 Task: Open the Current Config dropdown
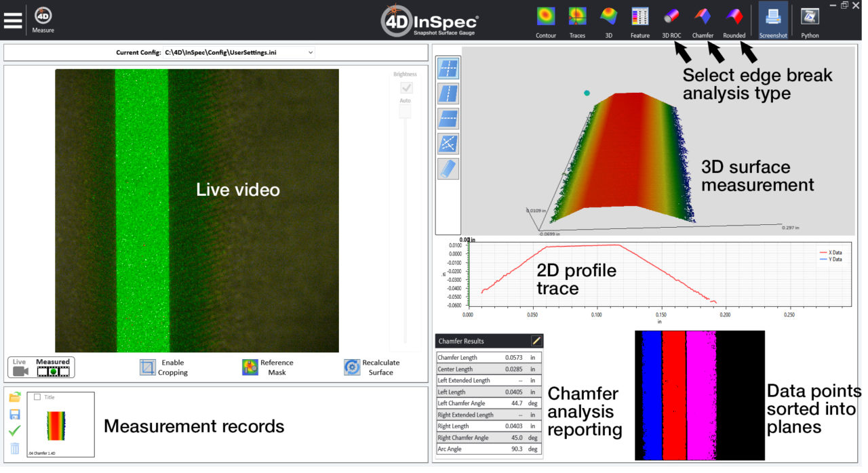pos(310,52)
